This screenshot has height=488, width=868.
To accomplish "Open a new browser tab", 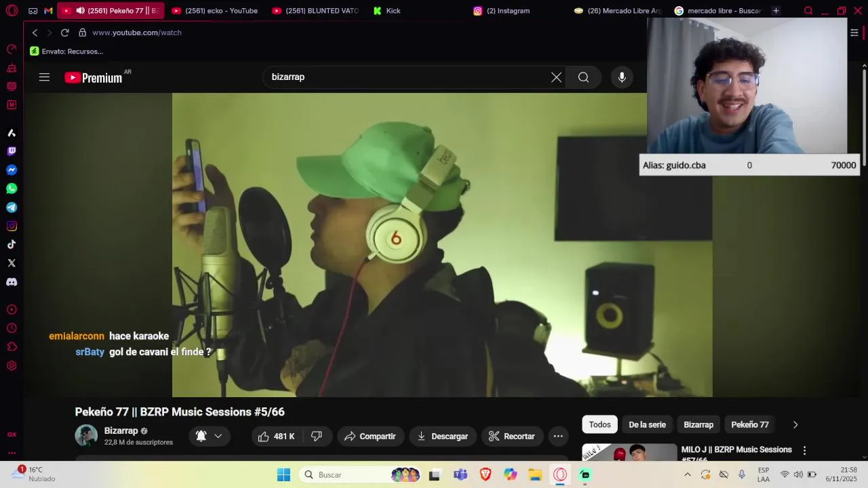I will pyautogui.click(x=776, y=11).
